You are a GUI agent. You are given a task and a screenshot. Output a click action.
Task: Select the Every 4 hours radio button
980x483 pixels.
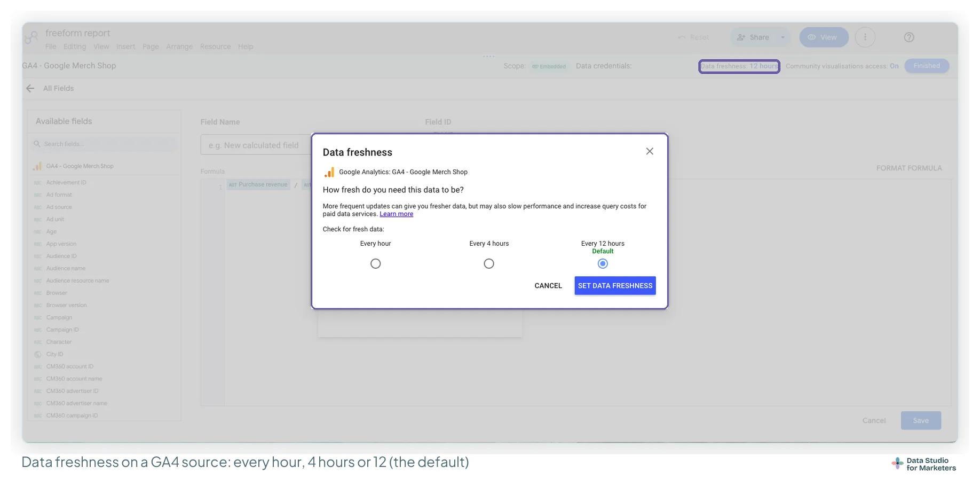(488, 263)
